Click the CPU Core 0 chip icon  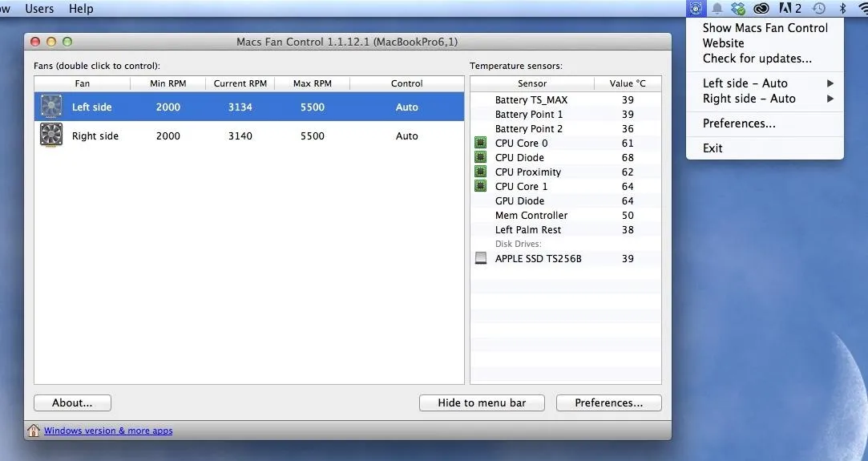(x=481, y=143)
